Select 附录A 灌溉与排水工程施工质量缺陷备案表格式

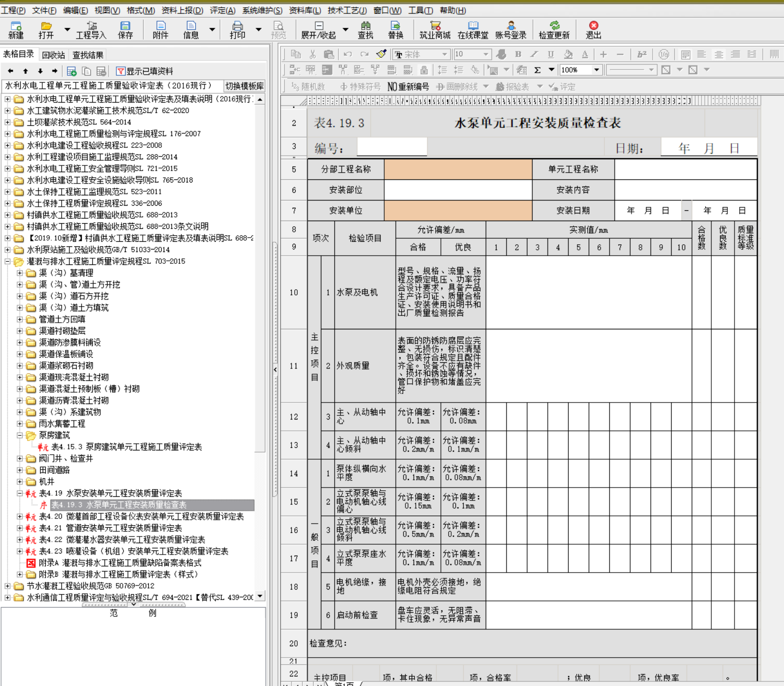coord(120,563)
